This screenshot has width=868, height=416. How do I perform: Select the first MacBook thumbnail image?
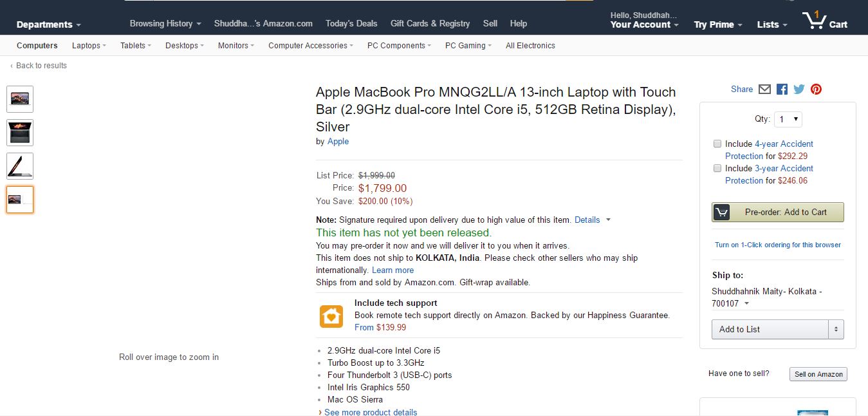(20, 99)
